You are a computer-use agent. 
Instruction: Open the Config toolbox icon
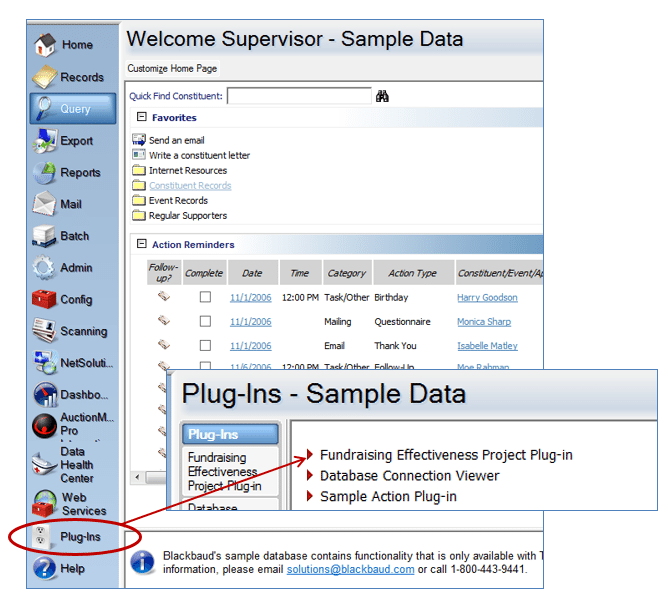pyautogui.click(x=44, y=299)
